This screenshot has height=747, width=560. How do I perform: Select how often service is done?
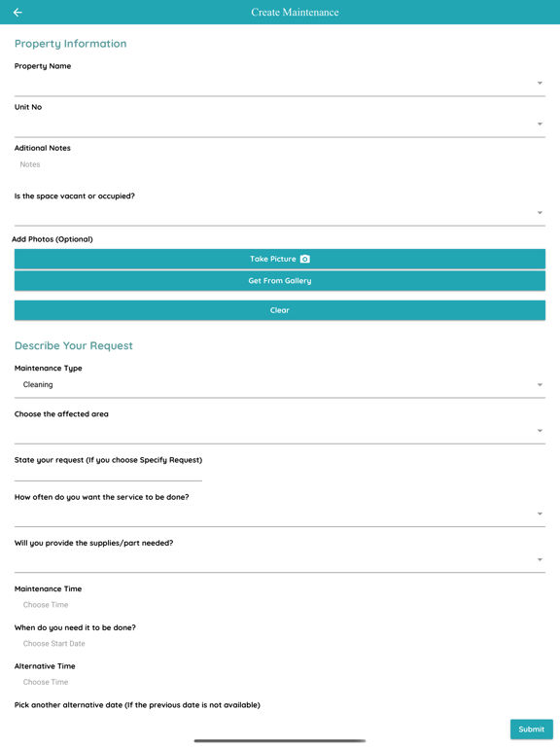(x=280, y=514)
